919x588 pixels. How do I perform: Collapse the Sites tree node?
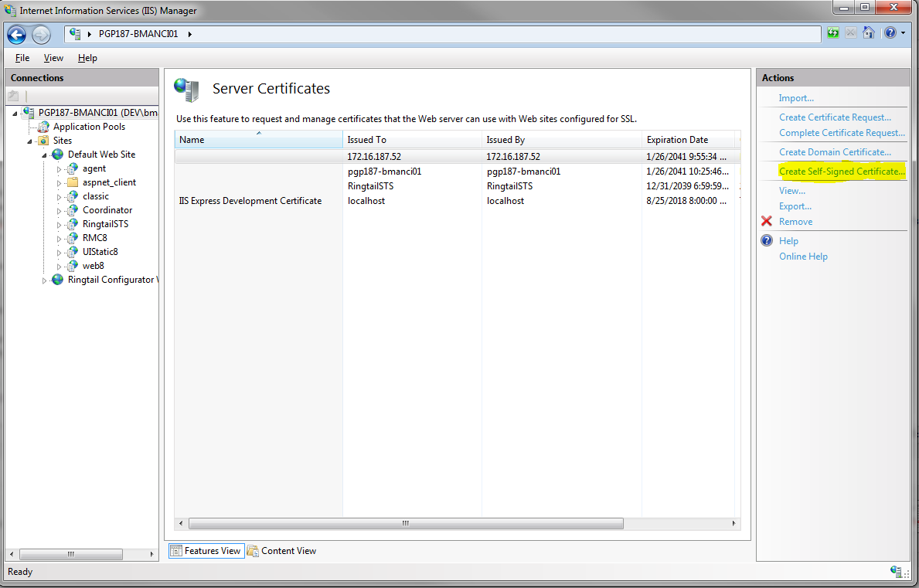29,141
